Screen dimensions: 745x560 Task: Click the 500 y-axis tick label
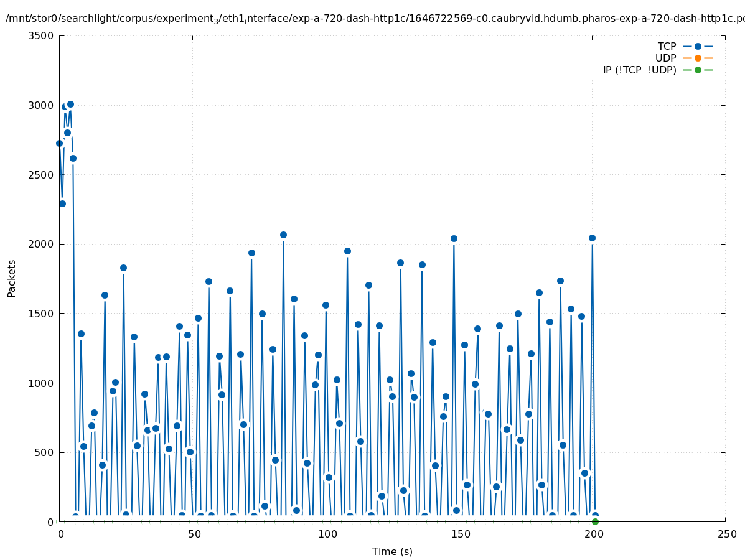pos(44,452)
